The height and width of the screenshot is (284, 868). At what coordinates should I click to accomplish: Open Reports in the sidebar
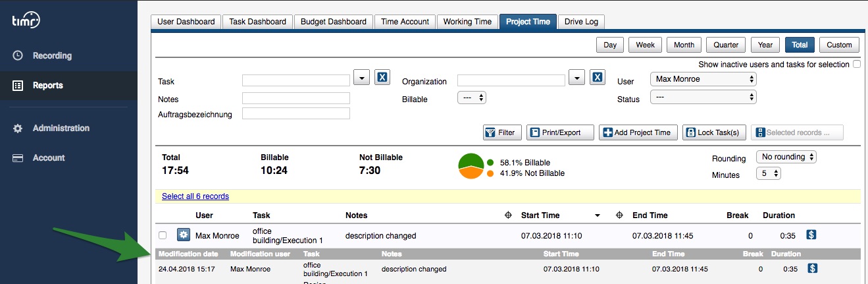click(48, 86)
